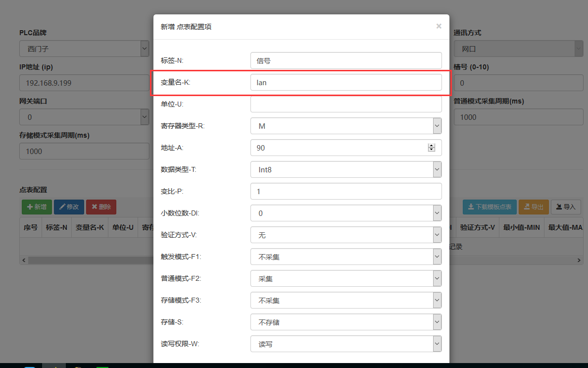Viewport: 588px width, 368px height.
Task: Click the orange 导出 export button
Action: 534,207
